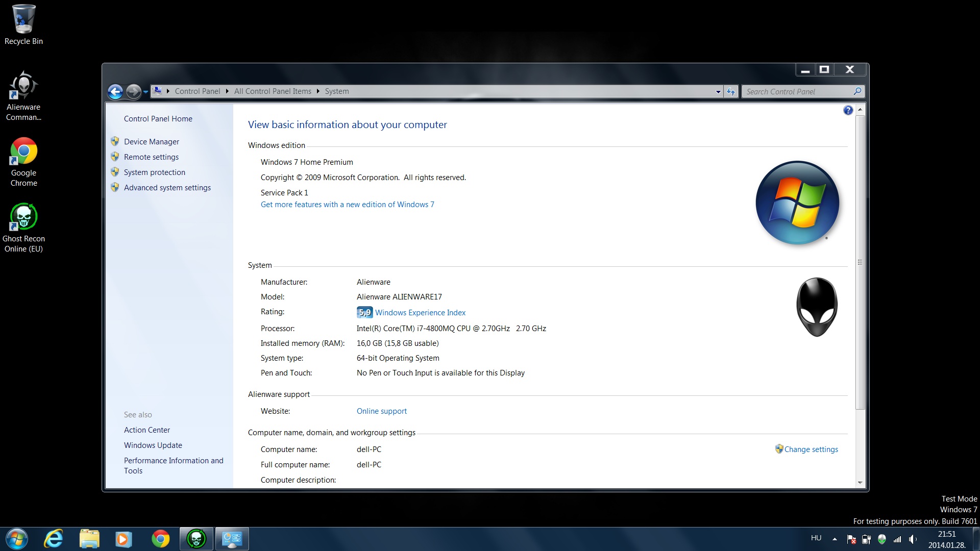This screenshot has height=551, width=980.
Task: Switch to Ghost Recon Online taskbar item
Action: 197,539
